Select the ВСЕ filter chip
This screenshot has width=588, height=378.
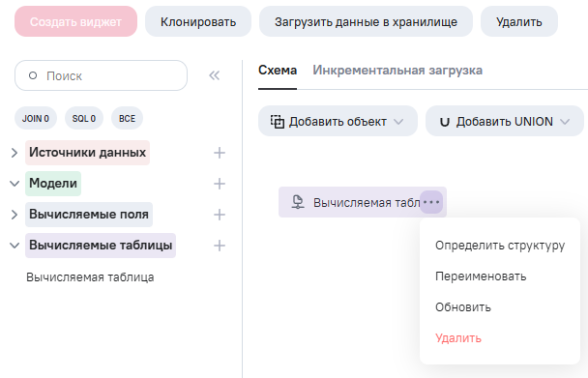pyautogui.click(x=127, y=119)
